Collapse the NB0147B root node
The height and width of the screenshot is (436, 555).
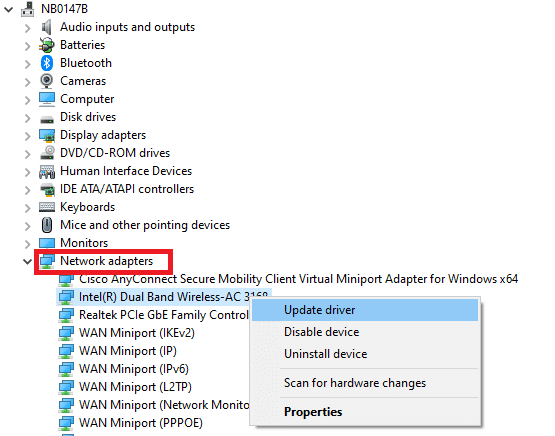click(x=8, y=10)
